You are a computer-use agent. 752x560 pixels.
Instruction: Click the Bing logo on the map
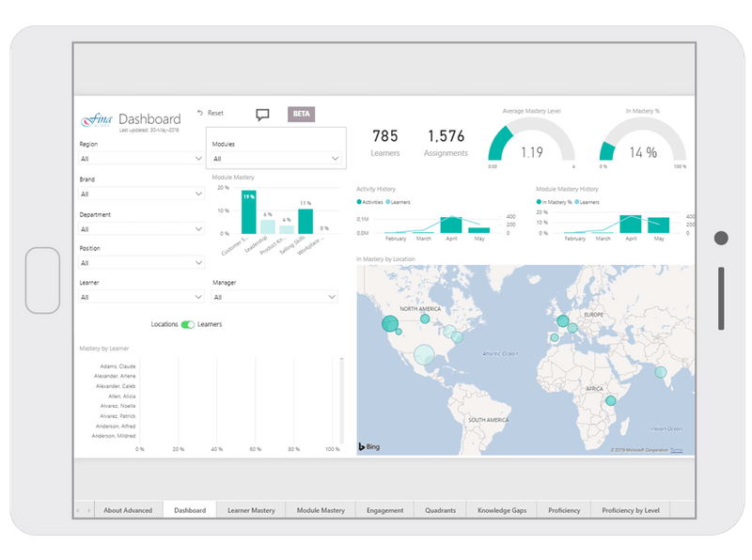pyautogui.click(x=369, y=446)
